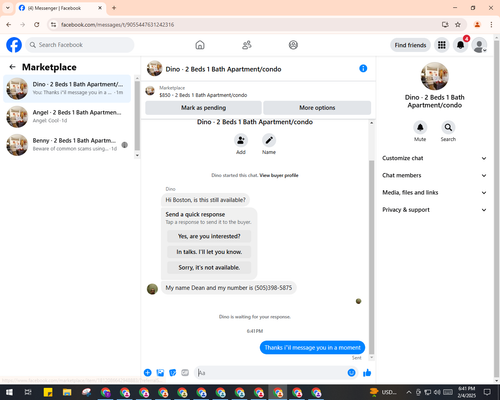Click Mark as pending button

[x=203, y=108]
